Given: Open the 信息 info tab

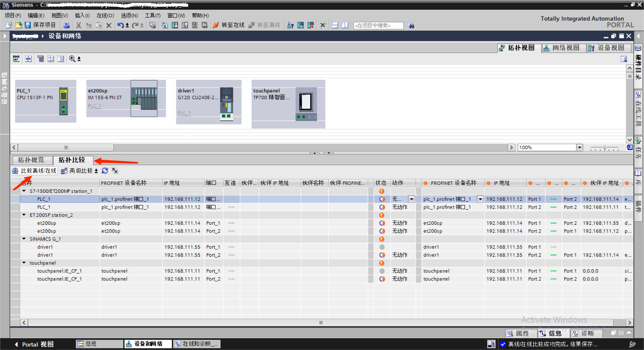Looking at the screenshot, I should coord(554,333).
